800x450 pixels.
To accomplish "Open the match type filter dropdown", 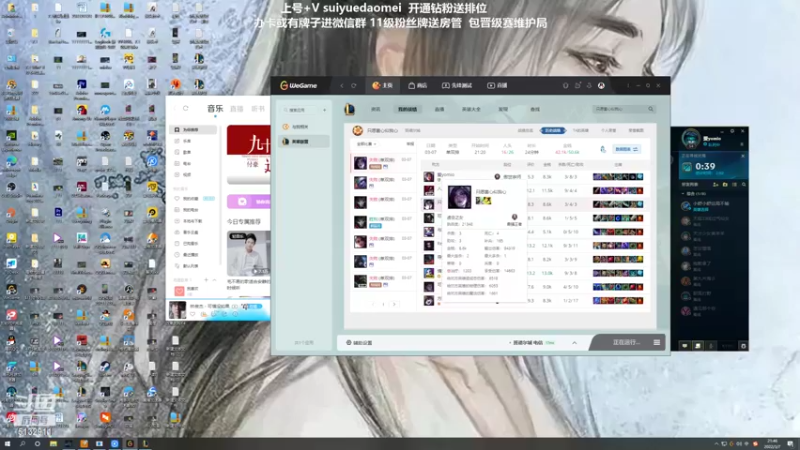I will 367,144.
